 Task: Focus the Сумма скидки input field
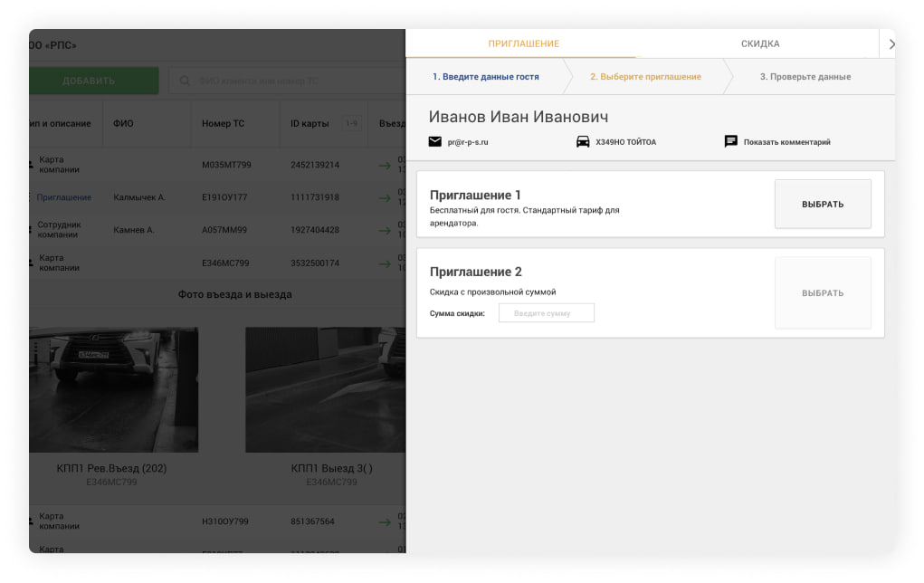tap(546, 313)
